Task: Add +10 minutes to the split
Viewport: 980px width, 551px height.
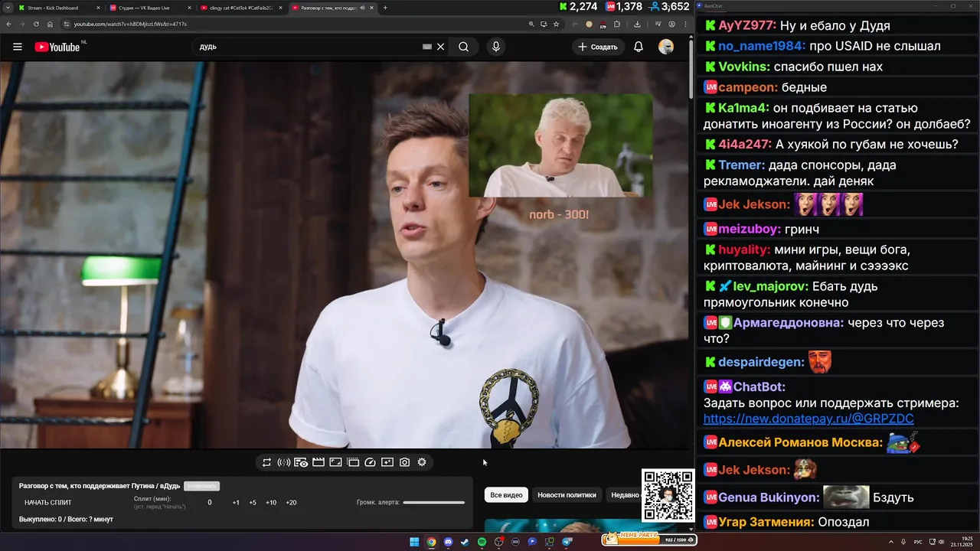Action: [271, 503]
